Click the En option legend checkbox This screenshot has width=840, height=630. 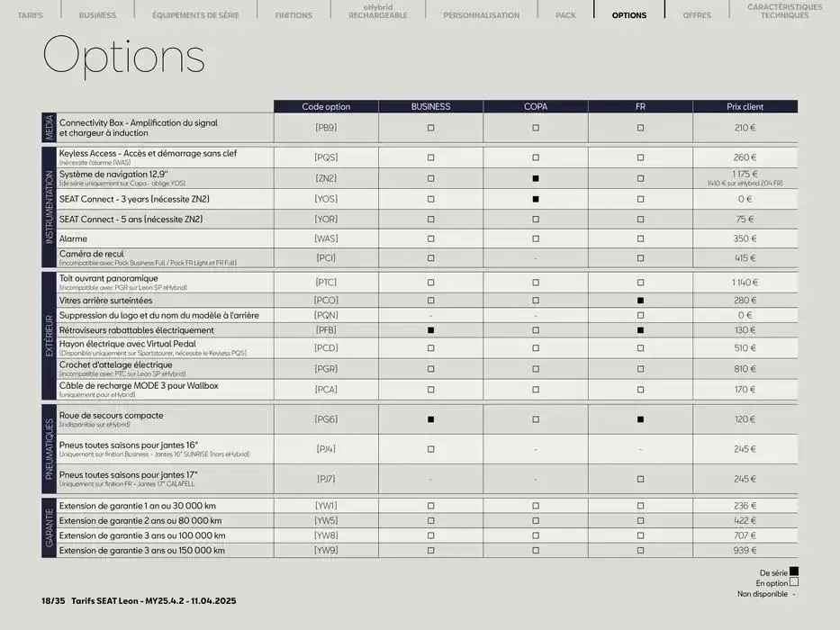tap(792, 582)
